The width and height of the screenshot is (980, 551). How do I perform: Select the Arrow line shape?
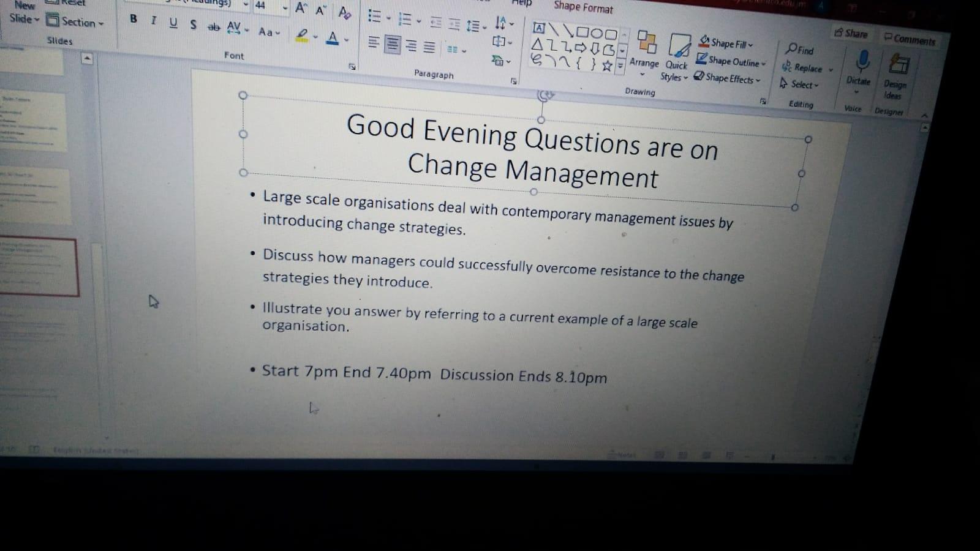(568, 30)
